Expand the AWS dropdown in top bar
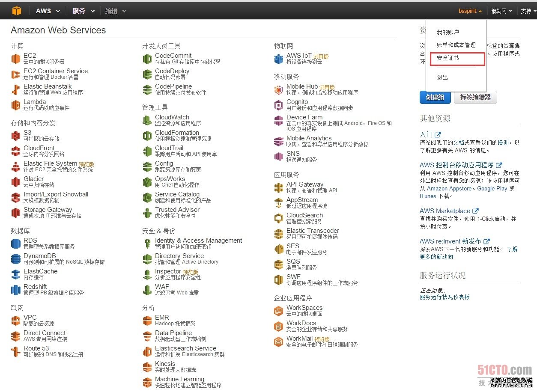 pyautogui.click(x=48, y=11)
